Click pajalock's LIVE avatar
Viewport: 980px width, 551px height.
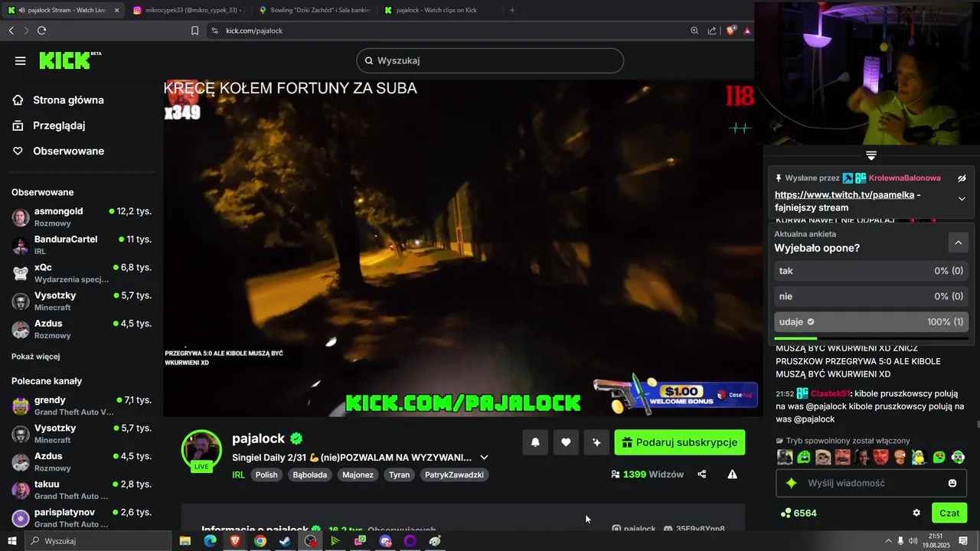(201, 450)
